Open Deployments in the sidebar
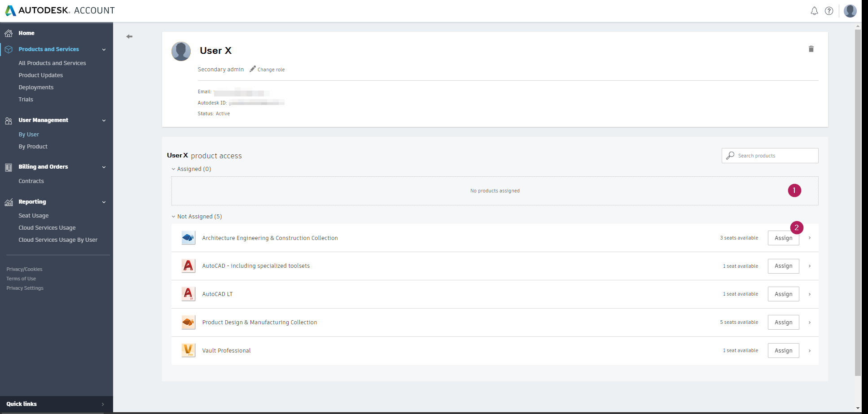Image resolution: width=868 pixels, height=414 pixels. tap(36, 87)
